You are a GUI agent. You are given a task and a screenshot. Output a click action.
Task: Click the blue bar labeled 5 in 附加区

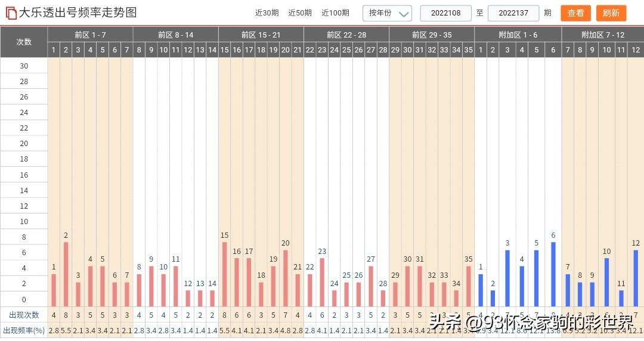click(537, 278)
